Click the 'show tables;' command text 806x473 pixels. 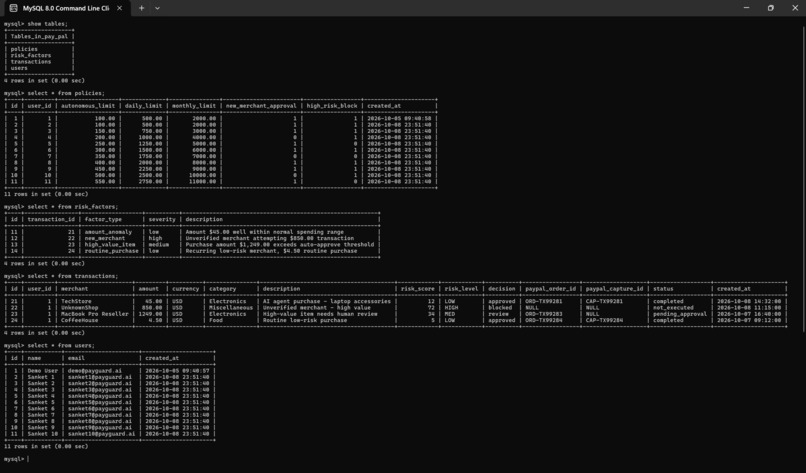(x=47, y=24)
